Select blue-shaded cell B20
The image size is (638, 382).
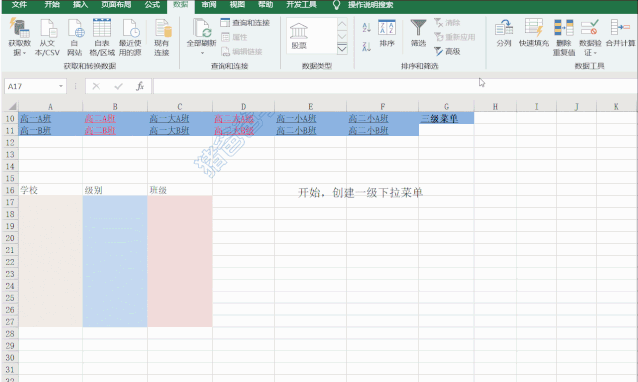coord(115,238)
